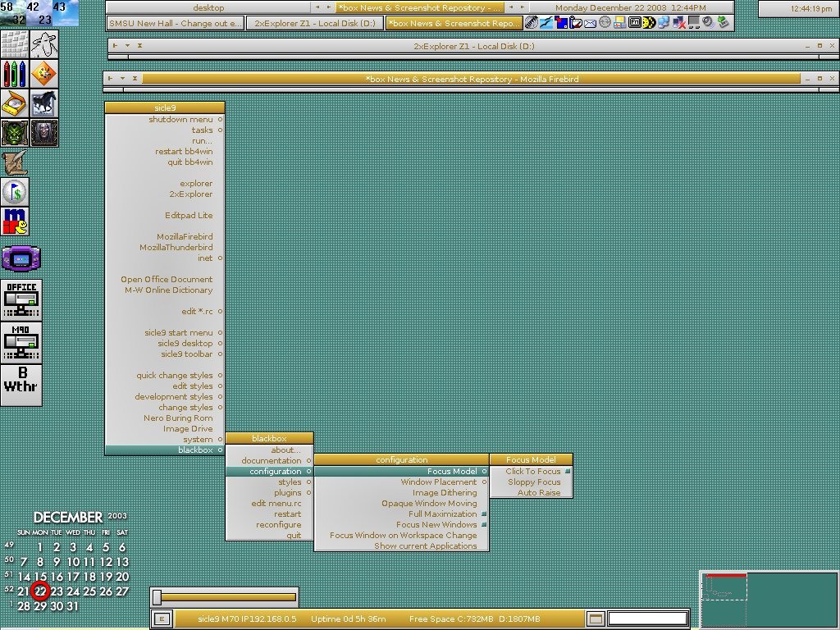Open the OpenOffice seagulls tray icon
840x630 pixels.
546,22
